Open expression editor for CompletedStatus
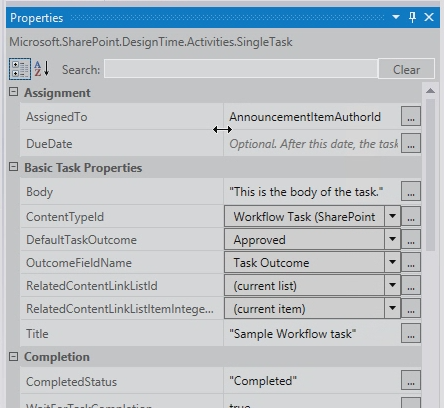This screenshot has width=444, height=408. coord(411,380)
